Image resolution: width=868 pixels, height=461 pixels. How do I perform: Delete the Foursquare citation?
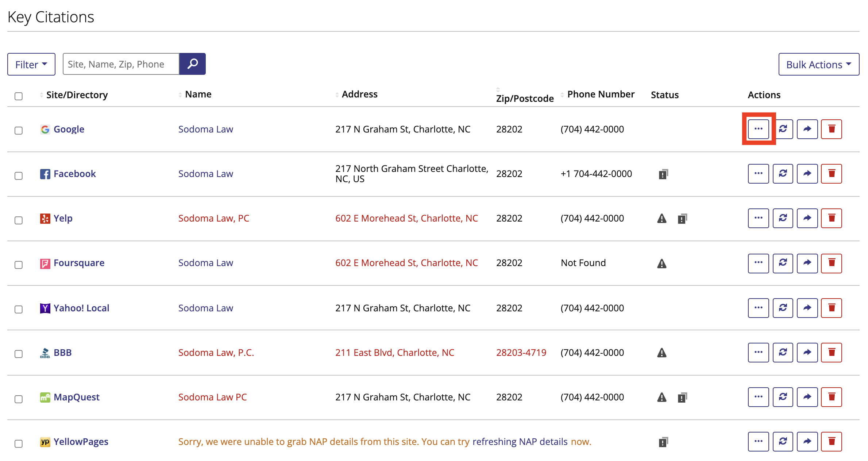tap(832, 263)
